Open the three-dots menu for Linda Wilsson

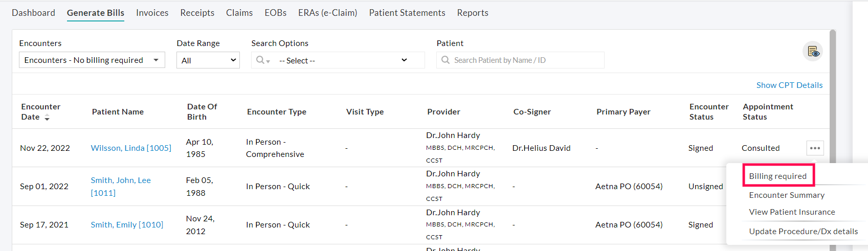click(x=815, y=148)
